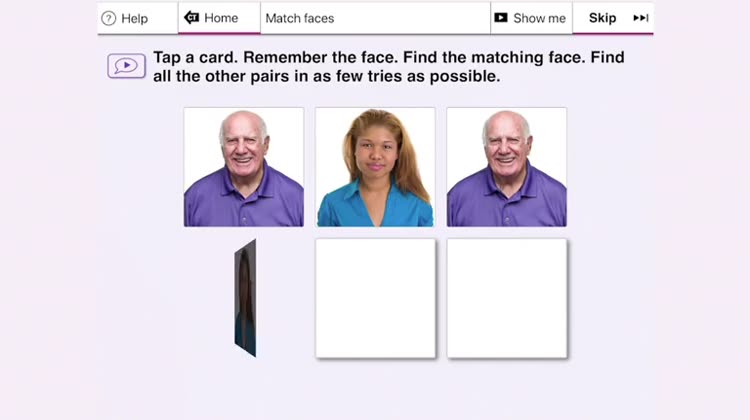The image size is (750, 420).
Task: Select the Show me text label
Action: (x=539, y=18)
